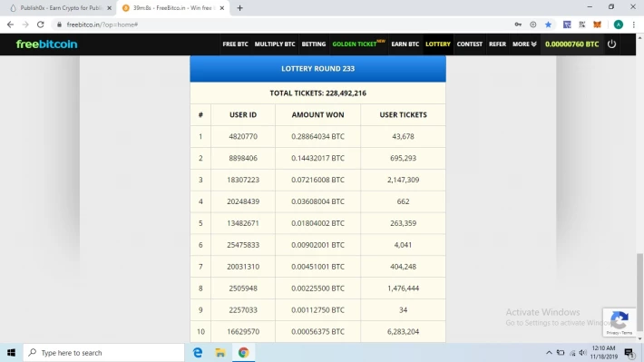The width and height of the screenshot is (644, 362).
Task: Close the FreeBitco.in tab
Action: [x=222, y=8]
